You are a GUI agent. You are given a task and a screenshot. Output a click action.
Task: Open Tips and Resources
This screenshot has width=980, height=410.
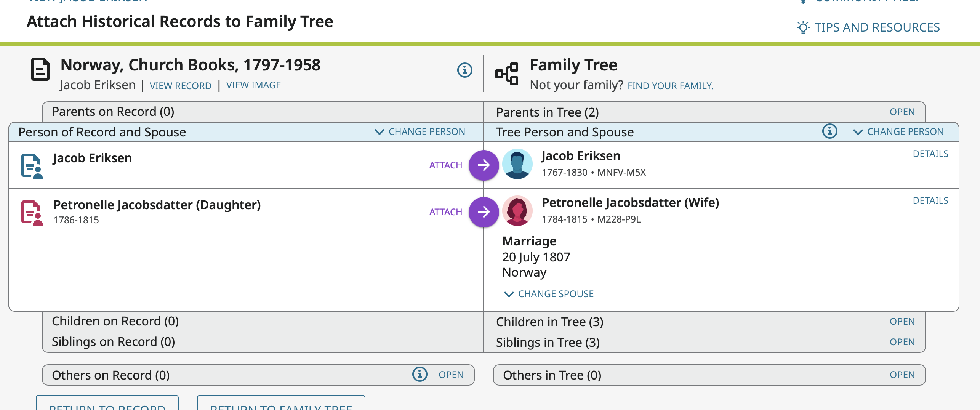coord(868,27)
